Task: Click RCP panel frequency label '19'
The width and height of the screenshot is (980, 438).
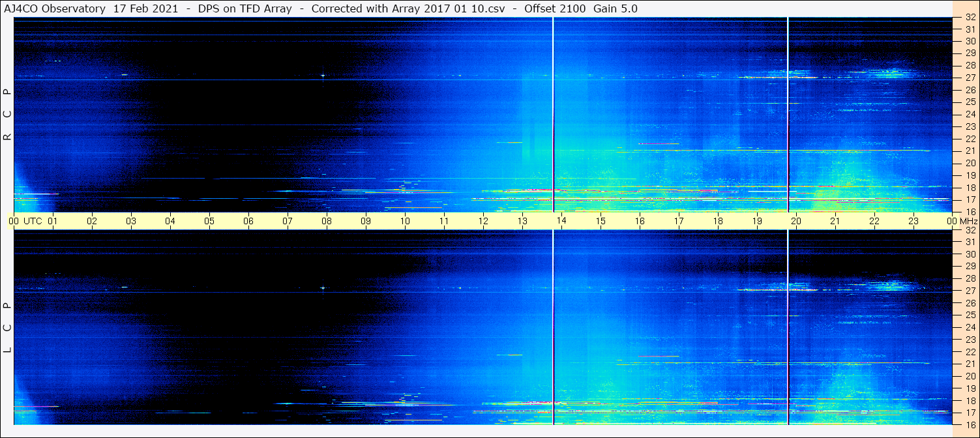Action: pyautogui.click(x=970, y=175)
